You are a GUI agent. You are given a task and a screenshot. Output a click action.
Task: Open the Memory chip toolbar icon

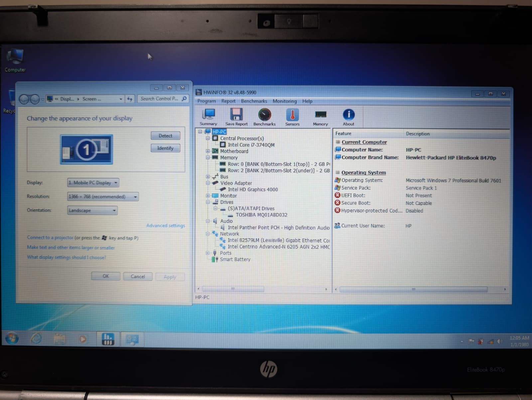(320, 117)
